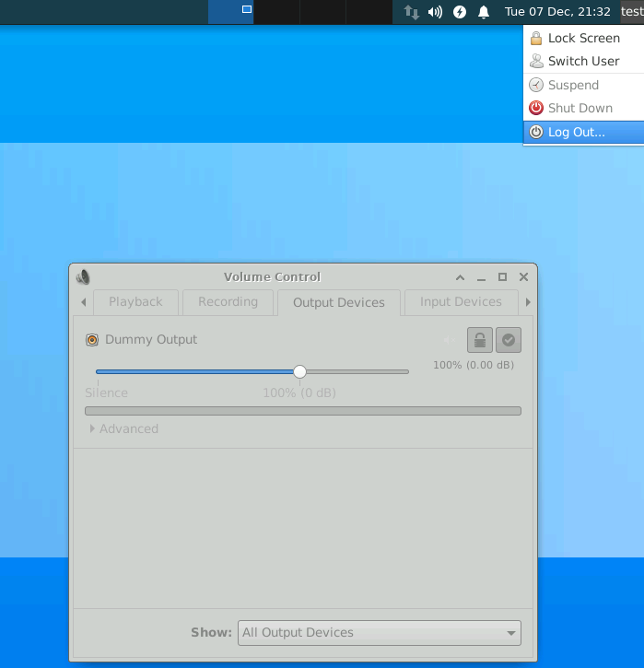
Task: Switch to the Input Devices tab
Action: (461, 302)
